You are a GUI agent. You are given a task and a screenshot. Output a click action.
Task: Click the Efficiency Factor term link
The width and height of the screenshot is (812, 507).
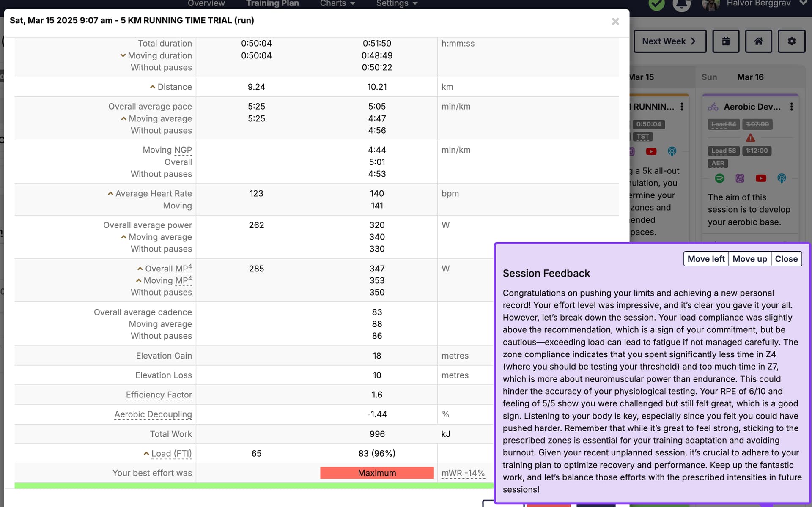159,395
